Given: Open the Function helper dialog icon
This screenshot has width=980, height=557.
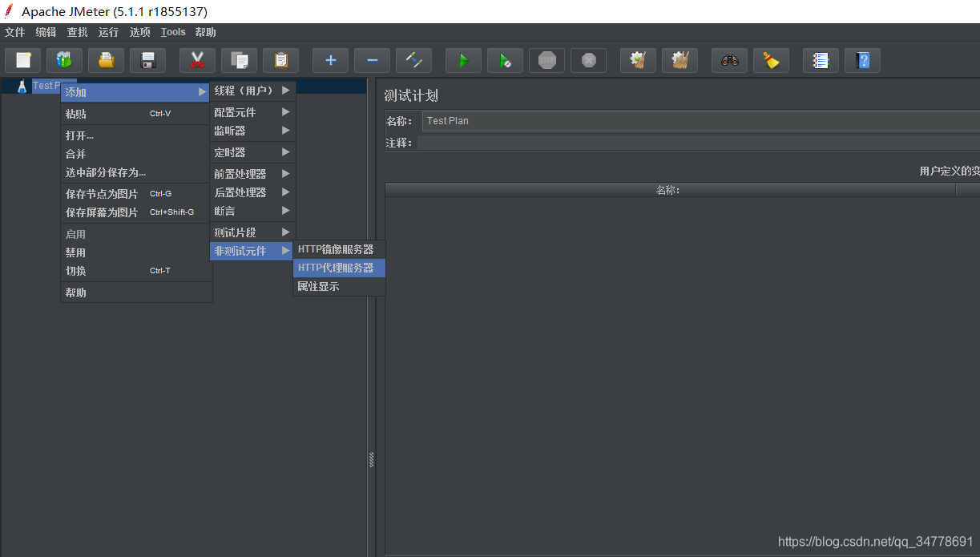Looking at the screenshot, I should (x=821, y=60).
